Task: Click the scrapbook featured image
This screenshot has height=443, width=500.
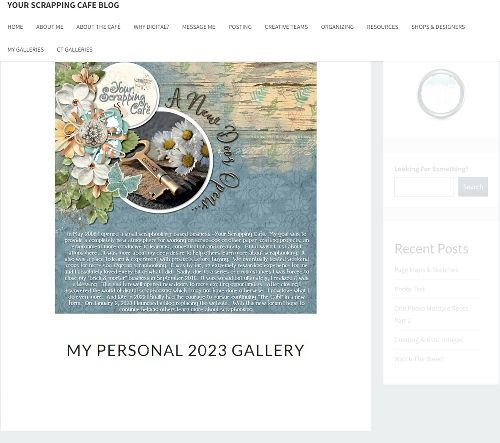Action: pos(186,188)
